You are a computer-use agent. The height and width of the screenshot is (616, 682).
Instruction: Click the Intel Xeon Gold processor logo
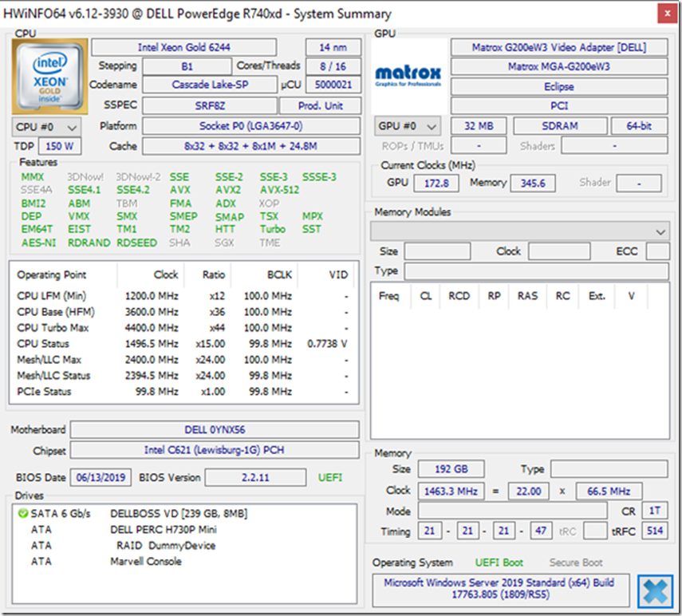pos(49,77)
